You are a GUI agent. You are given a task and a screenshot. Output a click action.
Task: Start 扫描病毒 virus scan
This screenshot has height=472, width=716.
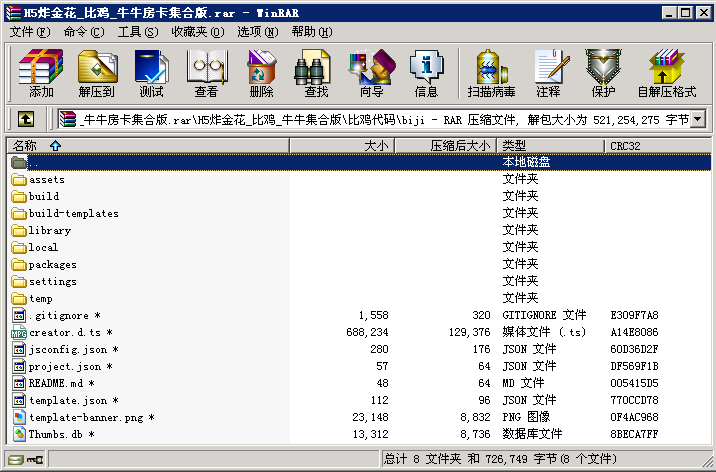point(491,73)
